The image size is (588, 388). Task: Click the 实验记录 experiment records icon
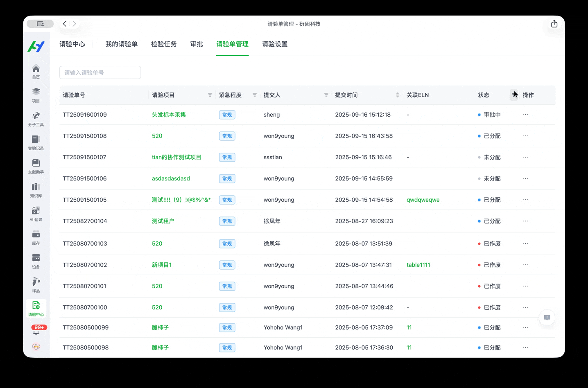click(x=36, y=142)
